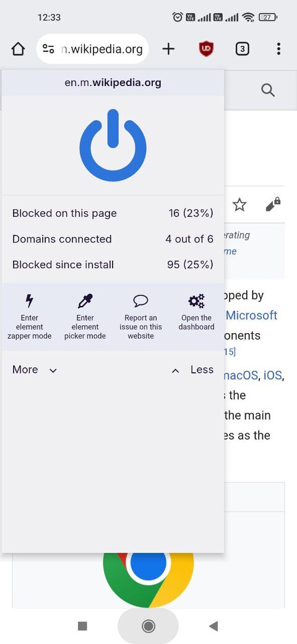The image size is (297, 644).
Task: Open a new tab with plus icon
Action: 168,50
